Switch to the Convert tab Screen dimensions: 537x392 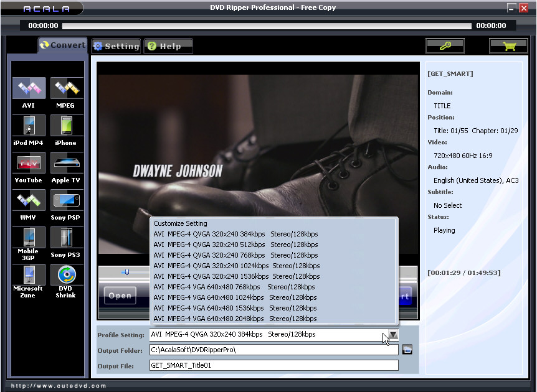click(x=63, y=45)
